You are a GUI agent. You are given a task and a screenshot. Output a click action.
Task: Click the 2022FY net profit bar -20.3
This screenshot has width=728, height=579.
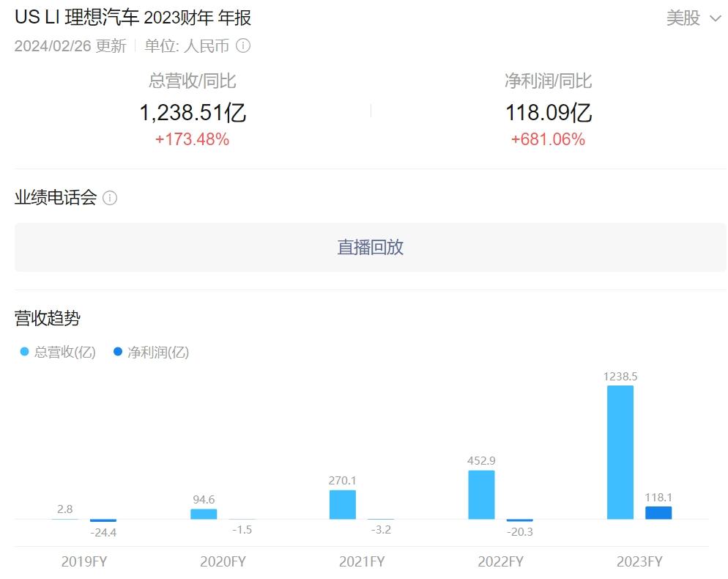click(x=519, y=520)
